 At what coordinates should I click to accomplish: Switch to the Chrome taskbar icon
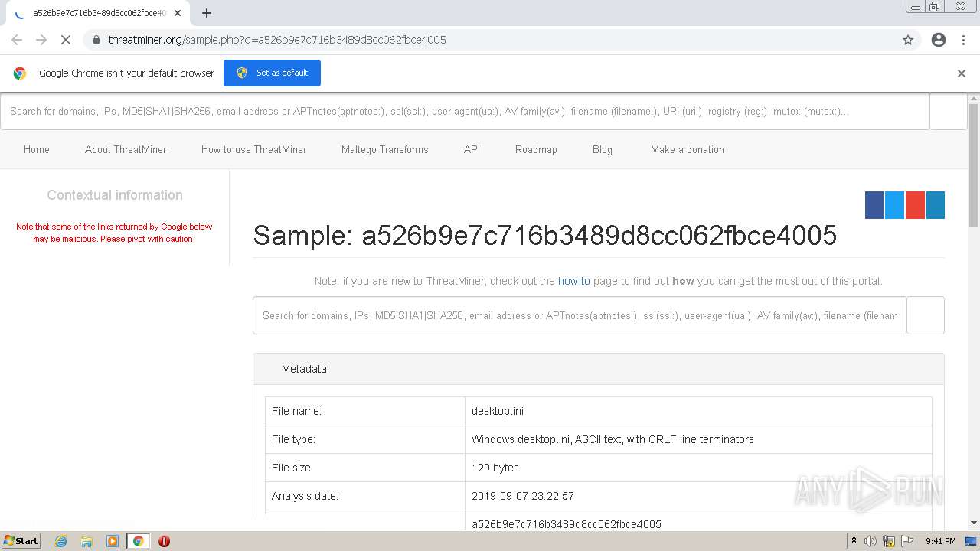(x=138, y=541)
